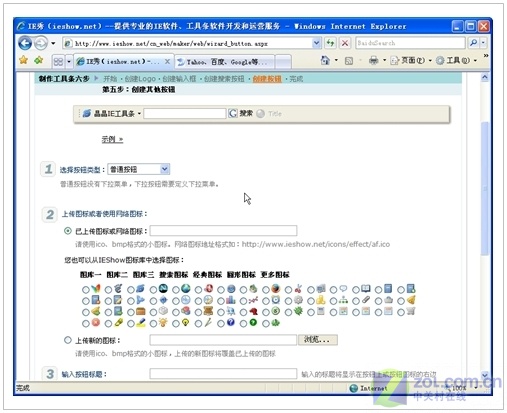Click the scissors icon in the icon library

click(298, 289)
